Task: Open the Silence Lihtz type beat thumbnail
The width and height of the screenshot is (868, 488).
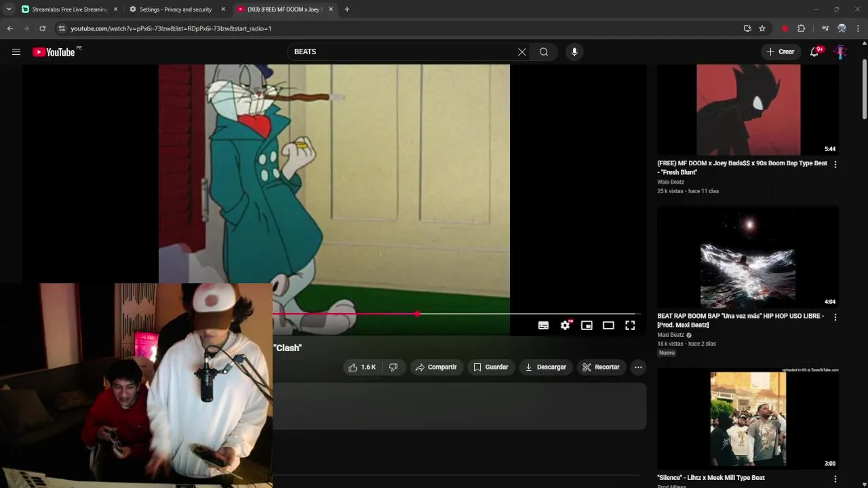Action: pos(748,418)
